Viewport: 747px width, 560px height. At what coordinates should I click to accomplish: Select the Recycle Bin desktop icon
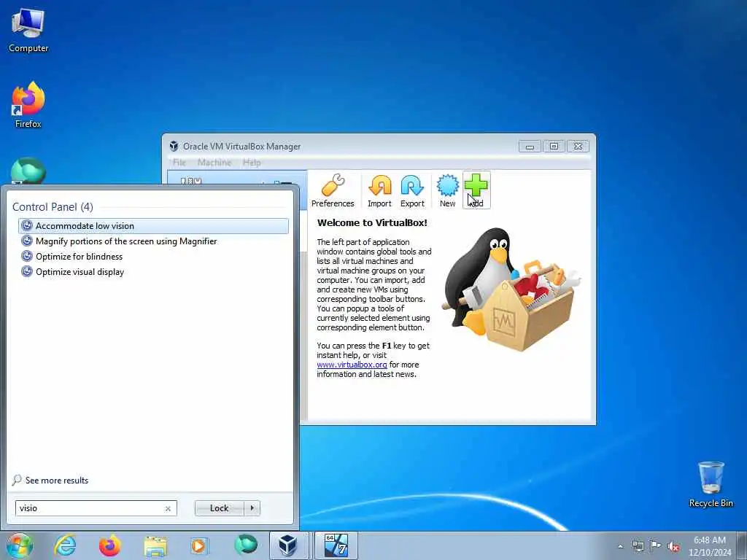point(711,485)
